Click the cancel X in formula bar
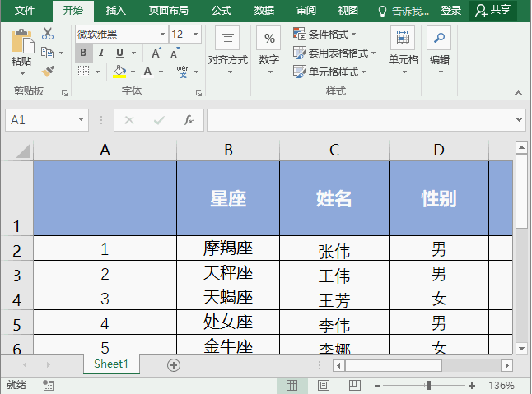532x394 pixels. pyautogui.click(x=129, y=120)
